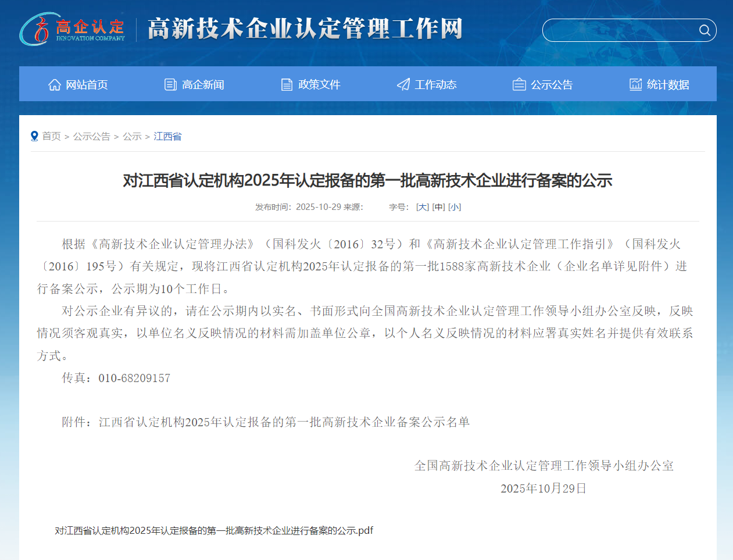This screenshot has width=733, height=560.
Task: Click the file icon beside 政策文件
Action: (286, 84)
